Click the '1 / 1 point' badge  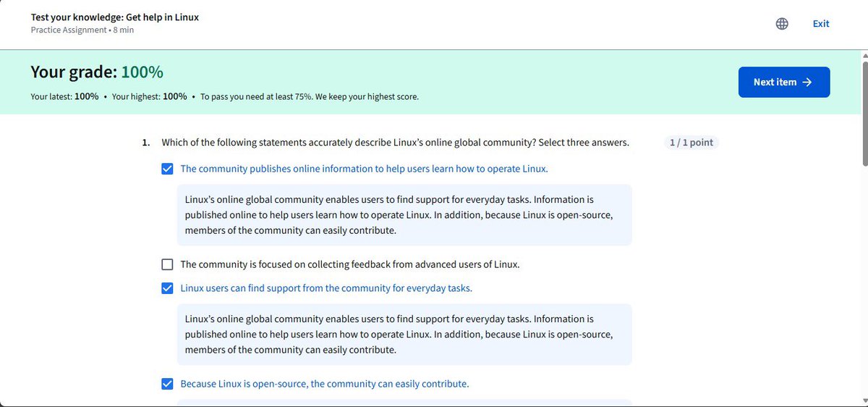pos(692,143)
